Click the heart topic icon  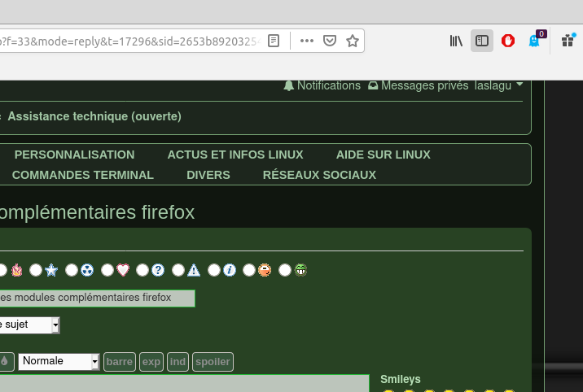[123, 270]
